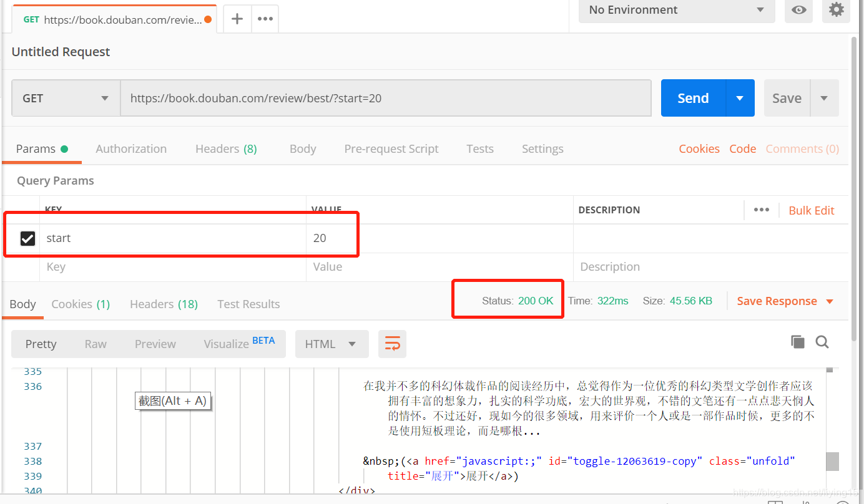Open the Tests tab
Screen dimensions: 864x504
tap(480, 148)
